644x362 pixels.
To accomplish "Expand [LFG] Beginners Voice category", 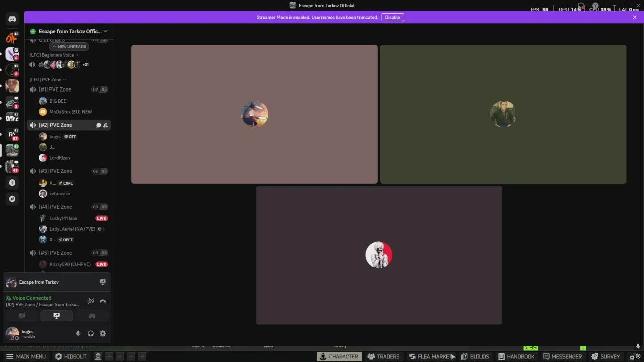I will (54, 55).
